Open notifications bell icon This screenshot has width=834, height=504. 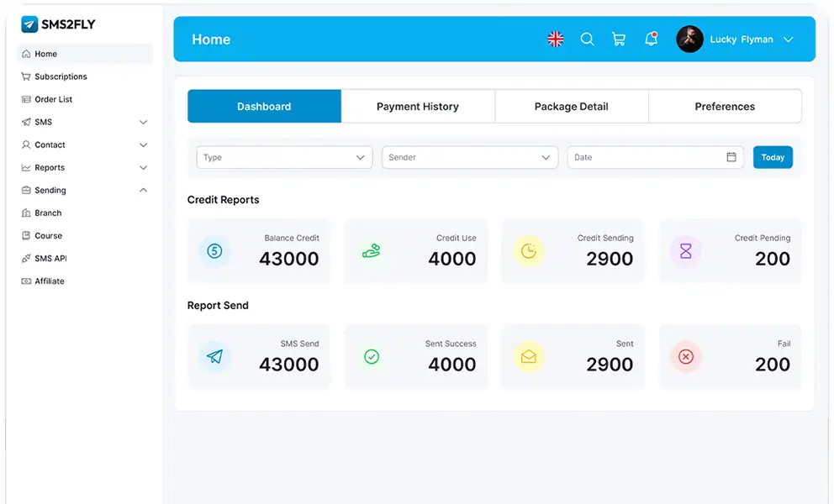(x=651, y=39)
